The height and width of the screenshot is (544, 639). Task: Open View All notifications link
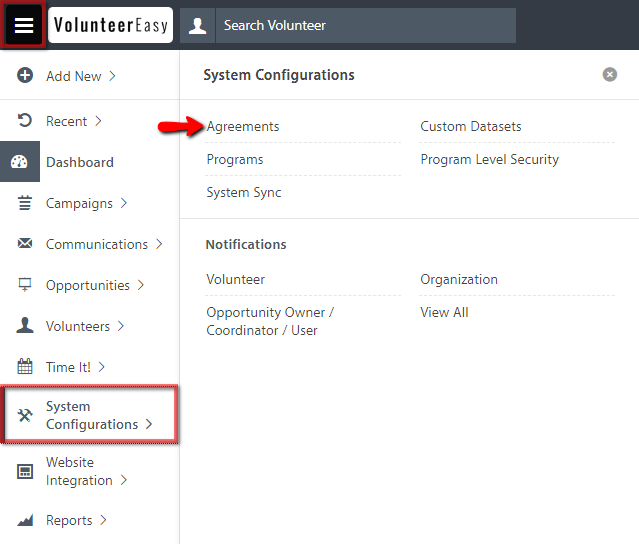click(x=444, y=313)
